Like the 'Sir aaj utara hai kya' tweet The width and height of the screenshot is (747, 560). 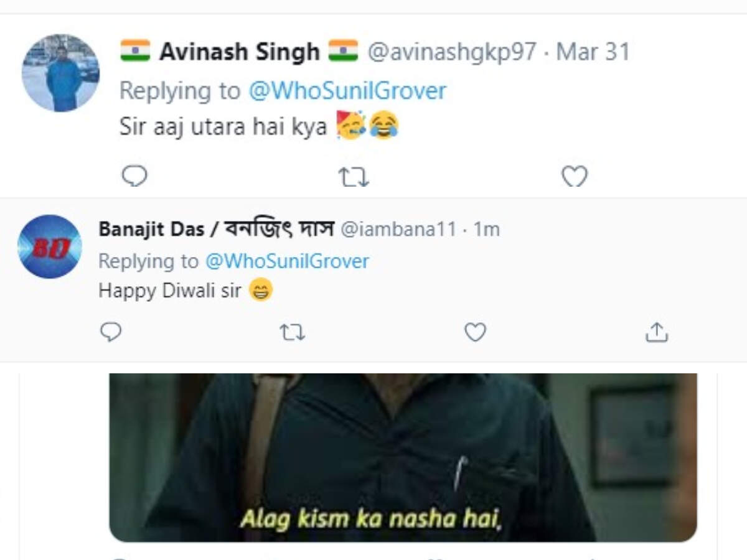coord(574,177)
